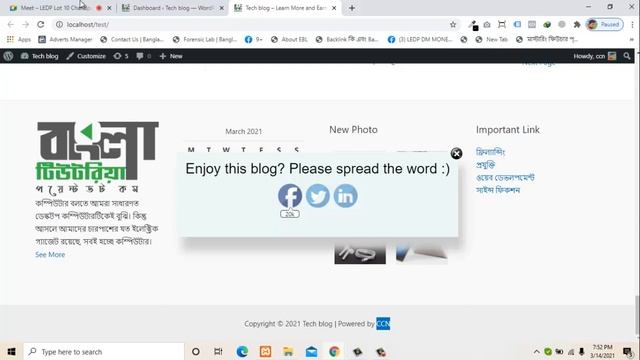Open the New Tab bookmark
640x360 pixels.
tap(492, 39)
